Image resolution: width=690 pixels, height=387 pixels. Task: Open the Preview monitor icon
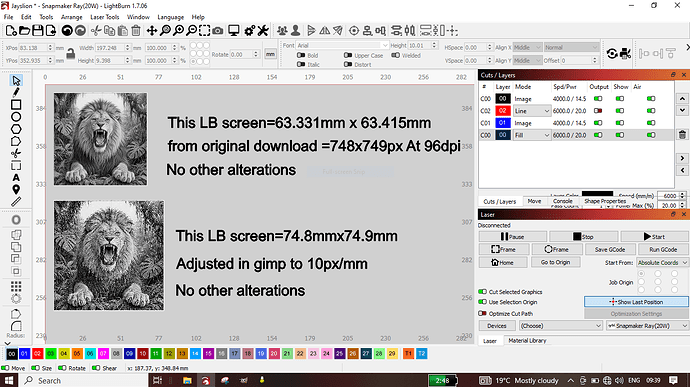tap(234, 30)
